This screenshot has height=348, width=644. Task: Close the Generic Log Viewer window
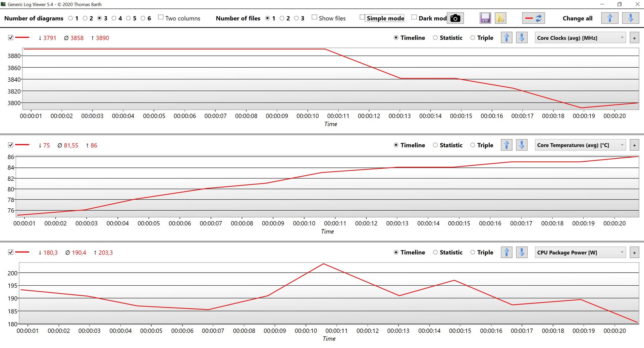[637, 4]
